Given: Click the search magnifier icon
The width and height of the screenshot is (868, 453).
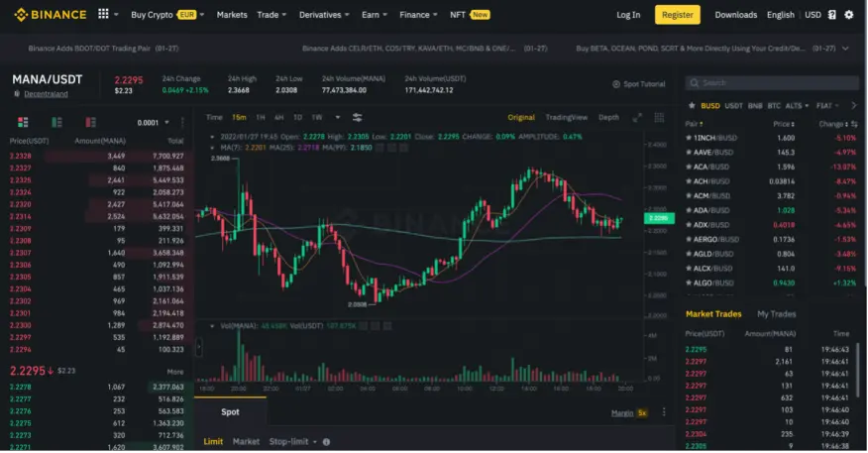Looking at the screenshot, I should (695, 83).
